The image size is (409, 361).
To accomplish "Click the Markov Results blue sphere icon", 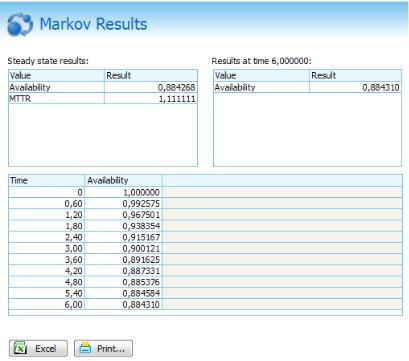I will pyautogui.click(x=20, y=24).
